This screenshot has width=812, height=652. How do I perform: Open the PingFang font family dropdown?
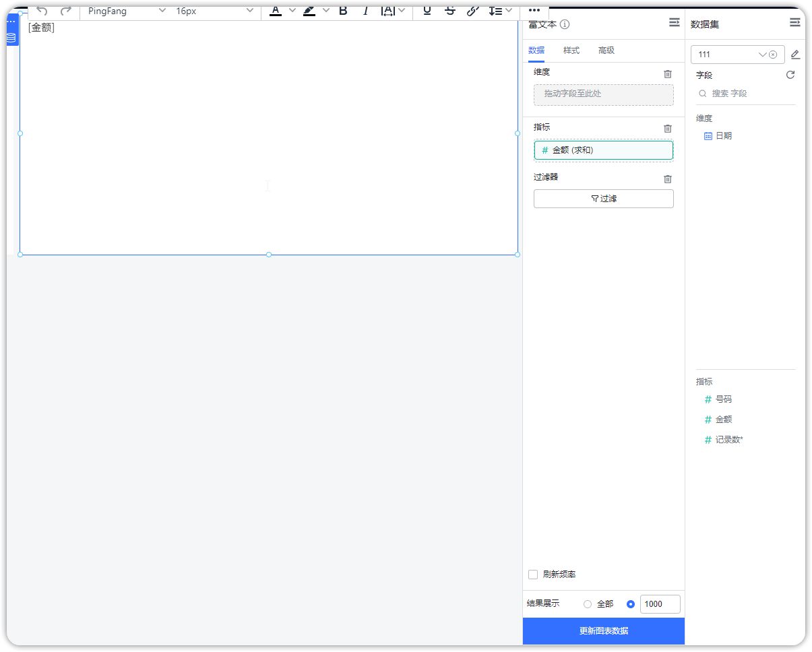tap(127, 11)
